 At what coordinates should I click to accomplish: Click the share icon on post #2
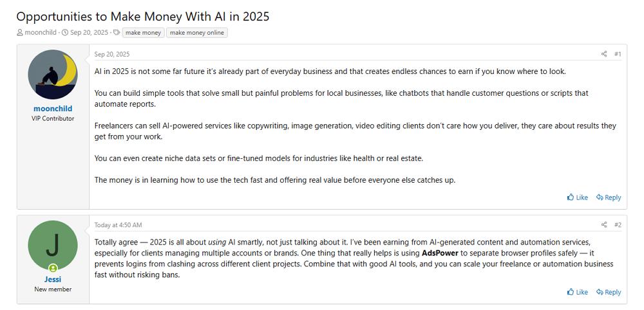coord(604,225)
